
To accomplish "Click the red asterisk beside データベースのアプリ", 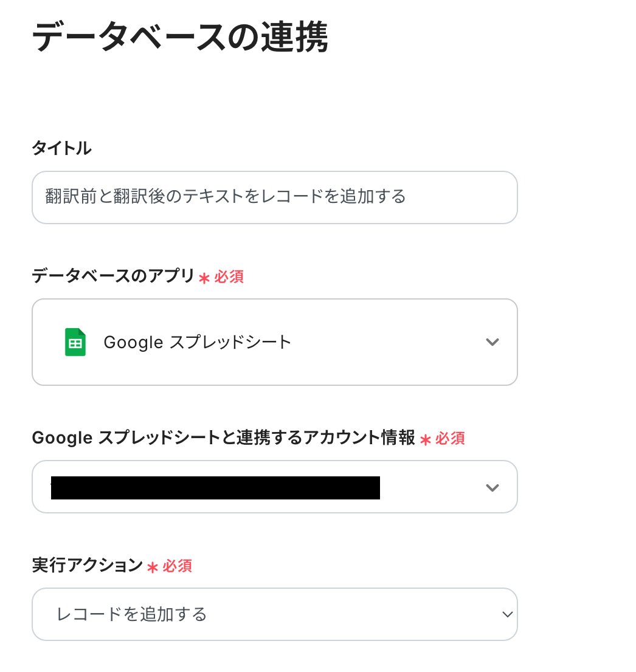I will pyautogui.click(x=204, y=278).
